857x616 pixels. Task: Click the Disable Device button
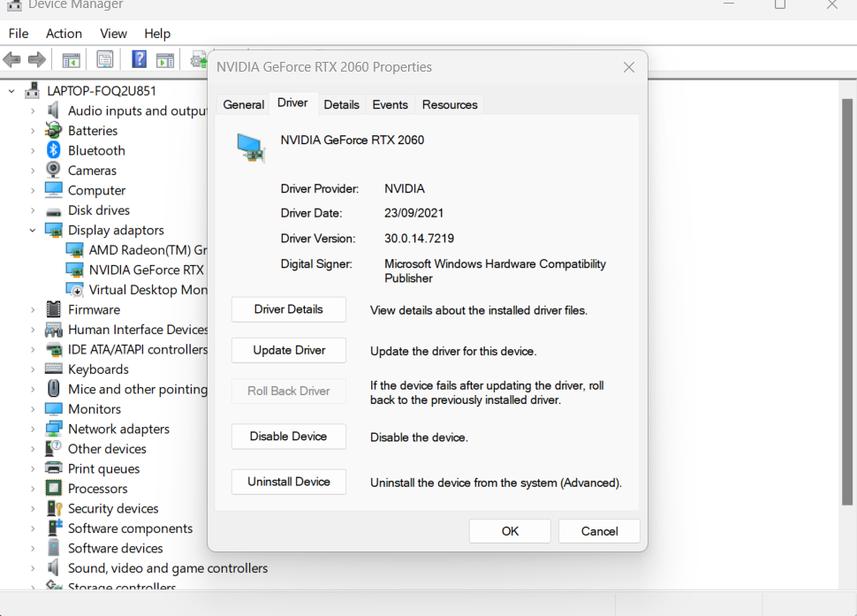coord(288,437)
